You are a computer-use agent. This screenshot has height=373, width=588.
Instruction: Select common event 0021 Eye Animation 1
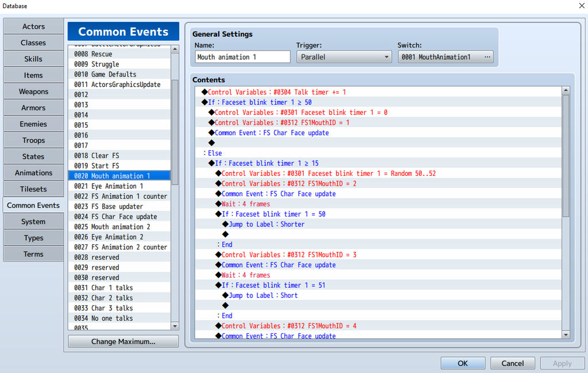coord(117,186)
